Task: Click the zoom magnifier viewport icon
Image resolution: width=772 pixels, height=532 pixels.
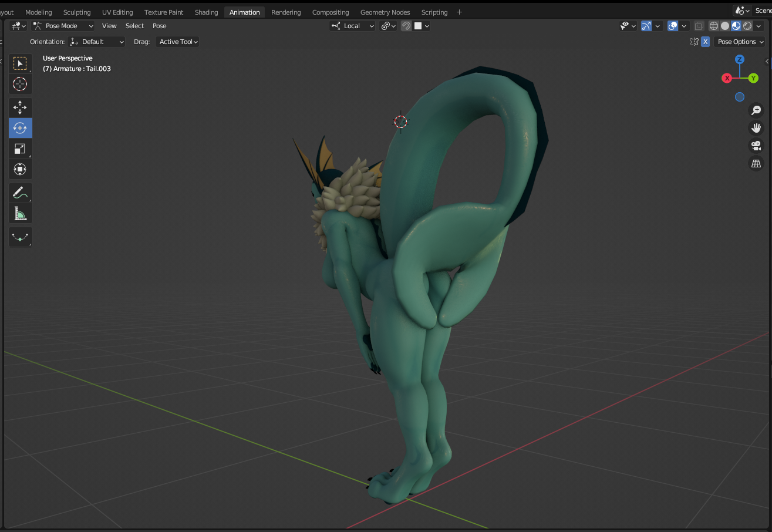Action: pos(756,110)
